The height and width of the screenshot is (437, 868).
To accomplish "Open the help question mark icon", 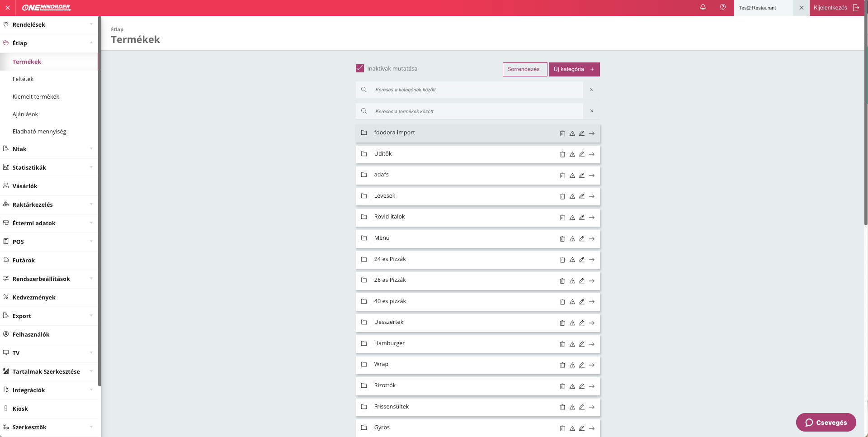I will [x=723, y=7].
